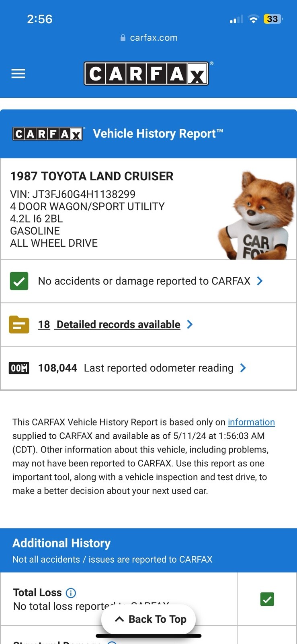
Task: Tap the green no-accidents checkmark icon
Action: click(x=19, y=281)
